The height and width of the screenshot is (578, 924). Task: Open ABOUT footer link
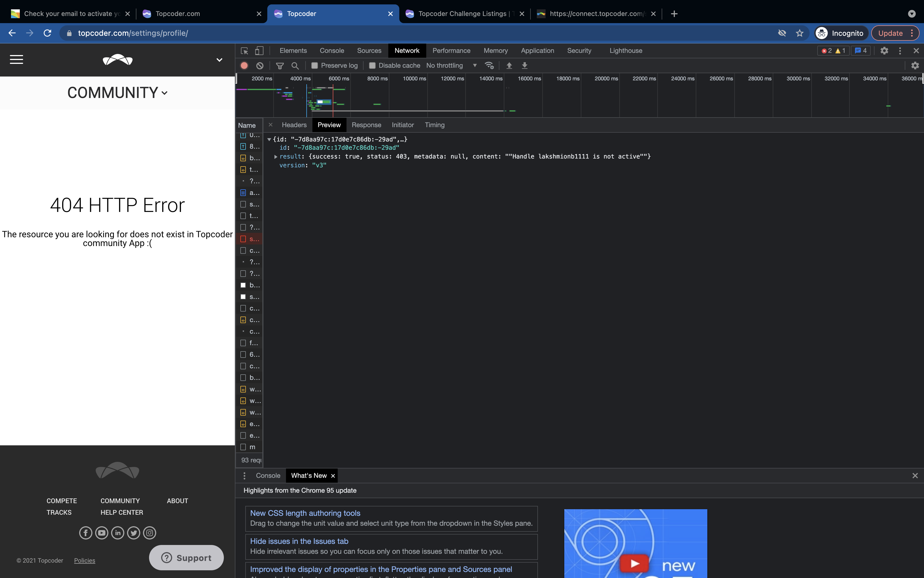[x=177, y=501]
